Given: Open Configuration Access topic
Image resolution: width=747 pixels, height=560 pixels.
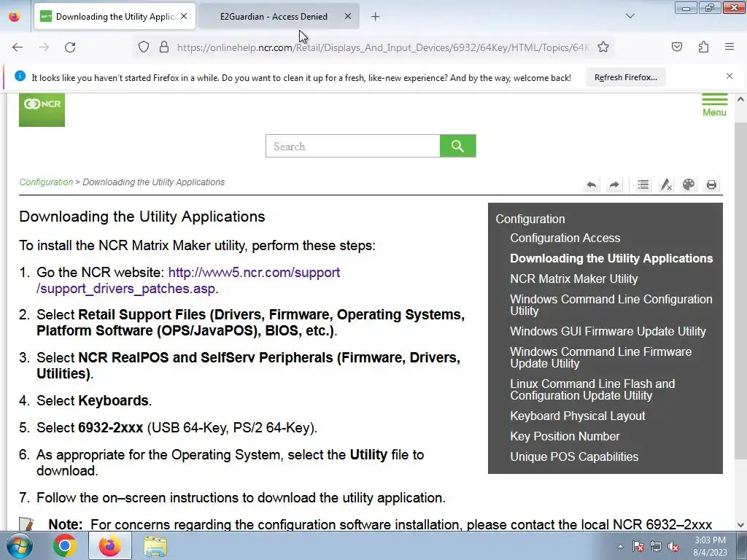Looking at the screenshot, I should pyautogui.click(x=565, y=238).
